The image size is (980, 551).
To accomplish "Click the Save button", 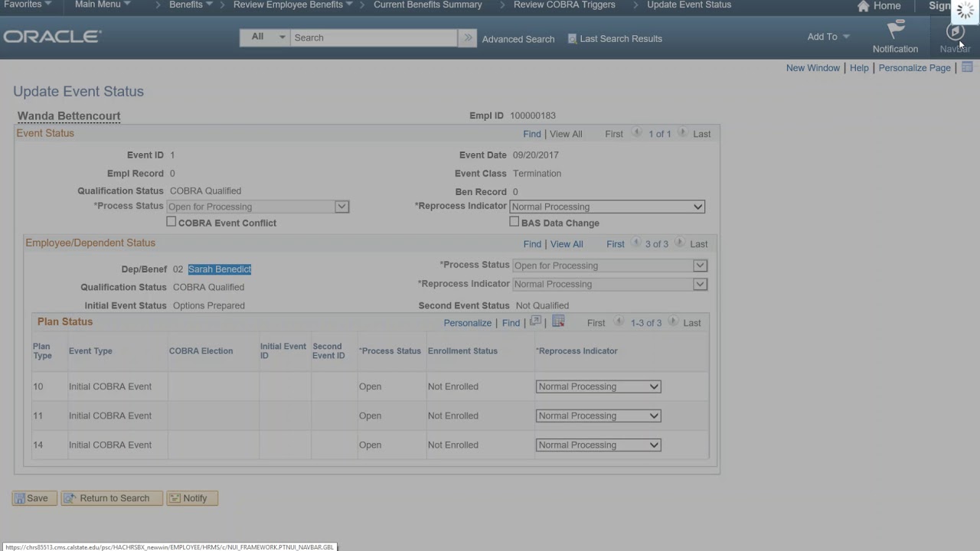I will (34, 498).
